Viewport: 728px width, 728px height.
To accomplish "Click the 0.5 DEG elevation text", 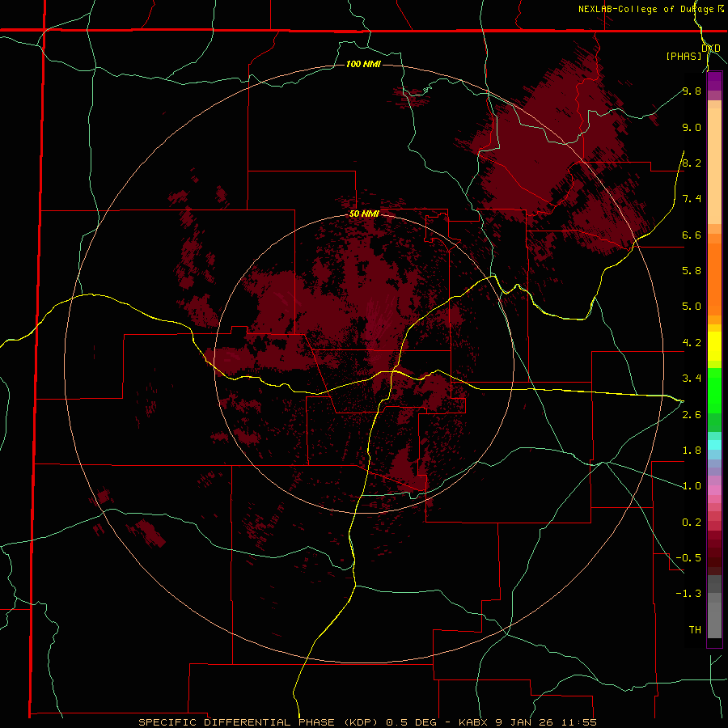I will coord(412,722).
